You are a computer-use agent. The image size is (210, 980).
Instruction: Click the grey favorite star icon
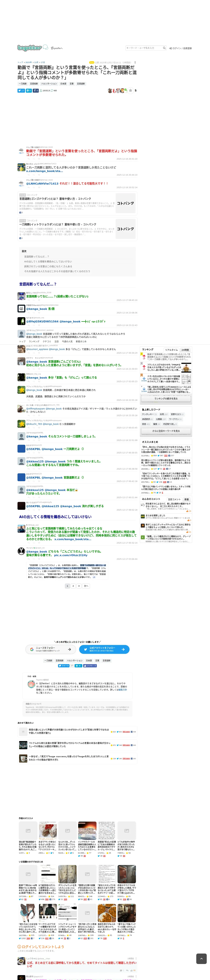click(x=130, y=90)
